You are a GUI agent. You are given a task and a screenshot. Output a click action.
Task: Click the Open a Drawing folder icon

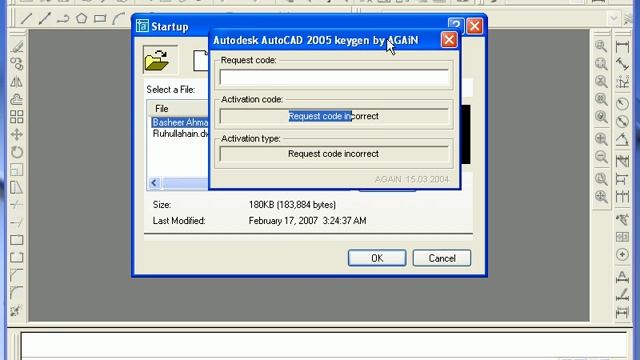click(x=160, y=60)
